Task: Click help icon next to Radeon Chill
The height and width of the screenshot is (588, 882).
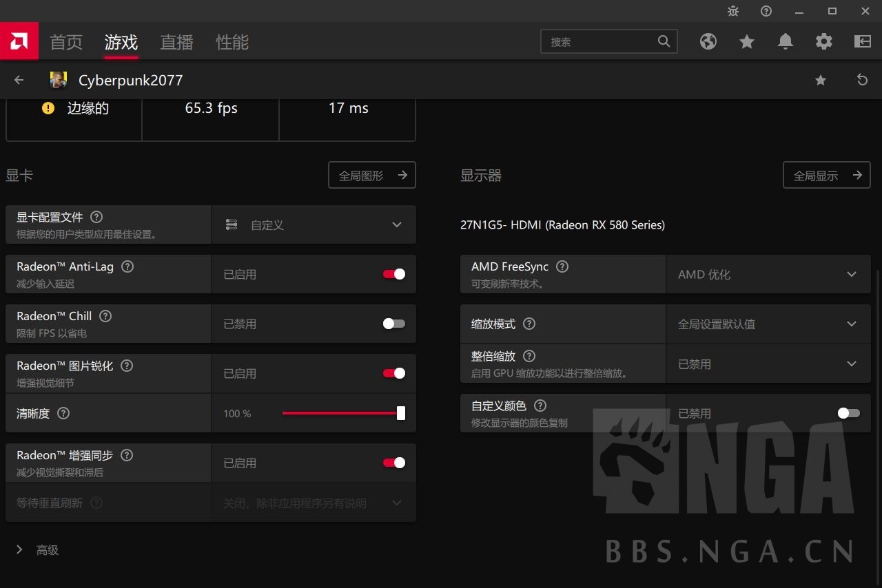Action: (x=105, y=316)
